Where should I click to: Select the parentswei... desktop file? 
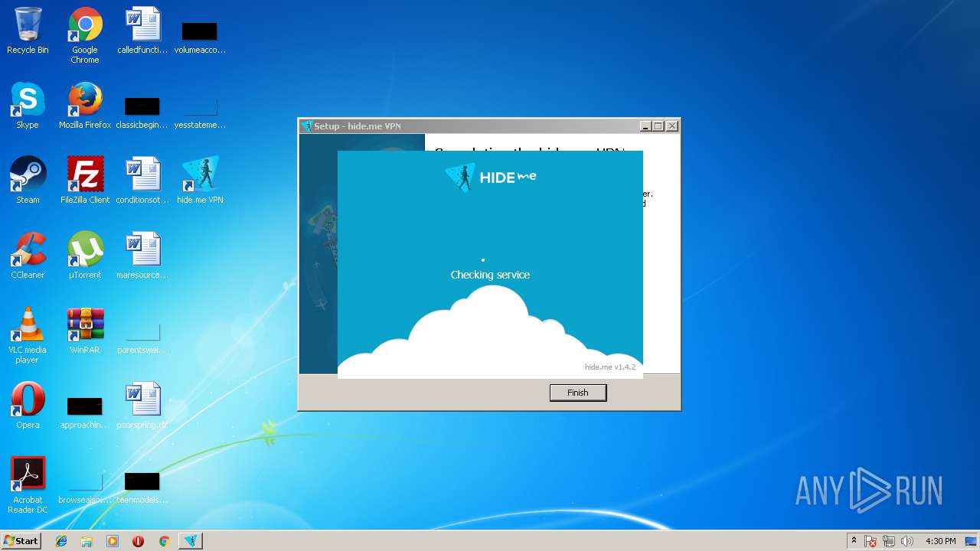point(142,338)
